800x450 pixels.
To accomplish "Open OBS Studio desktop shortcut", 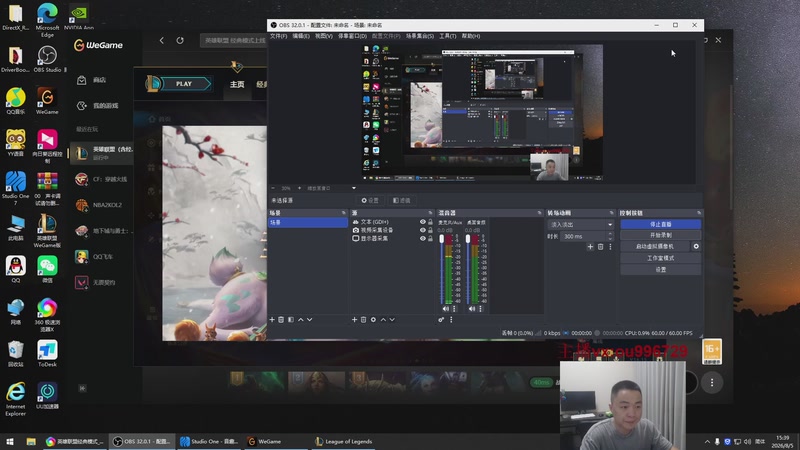I will (x=47, y=59).
